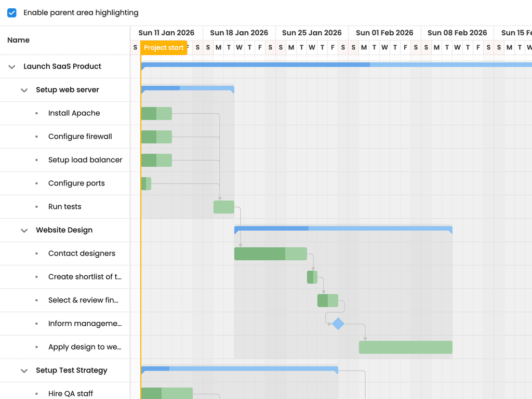Click the Apply design task bar
The width and height of the screenshot is (532, 399).
pos(406,348)
